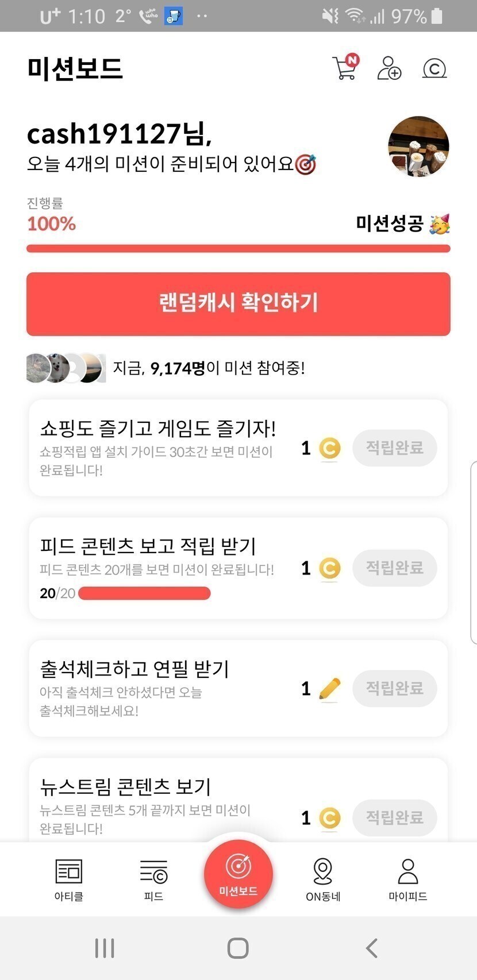Image resolution: width=477 pixels, height=980 pixels.
Task: Tap 적립완료 on shopping game mission
Action: [395, 447]
